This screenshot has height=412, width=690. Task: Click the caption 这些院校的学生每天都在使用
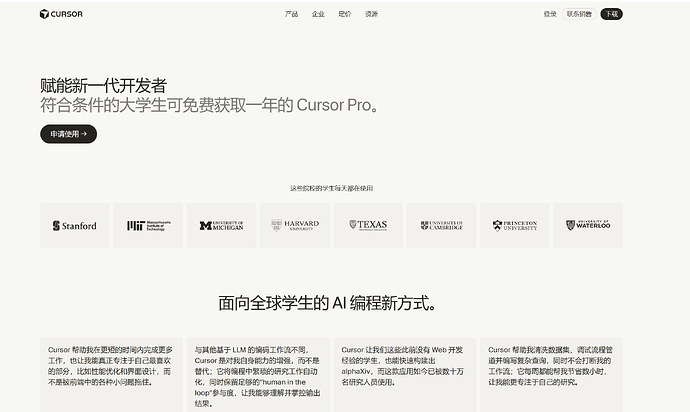(331, 188)
